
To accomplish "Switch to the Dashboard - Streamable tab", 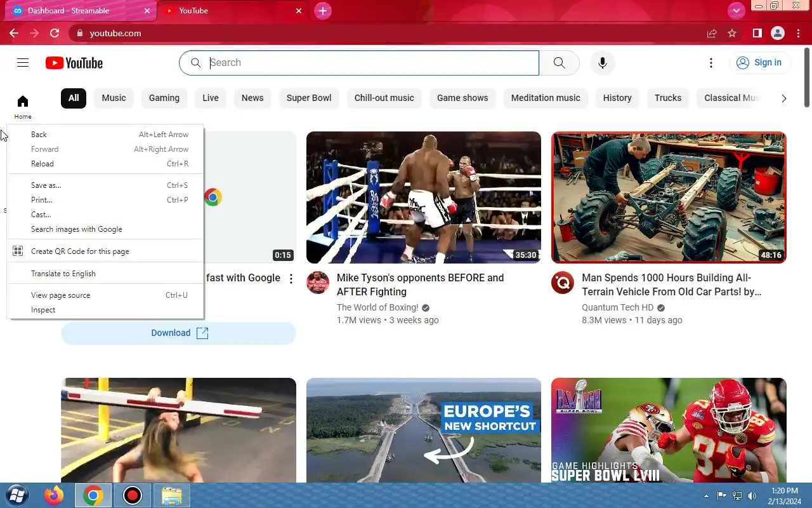I will click(x=79, y=11).
